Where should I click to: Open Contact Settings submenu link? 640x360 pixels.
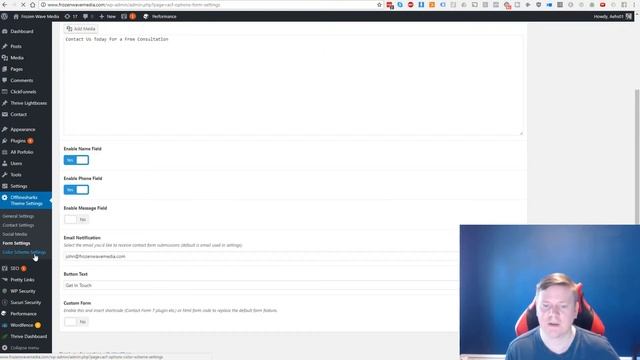point(18,225)
